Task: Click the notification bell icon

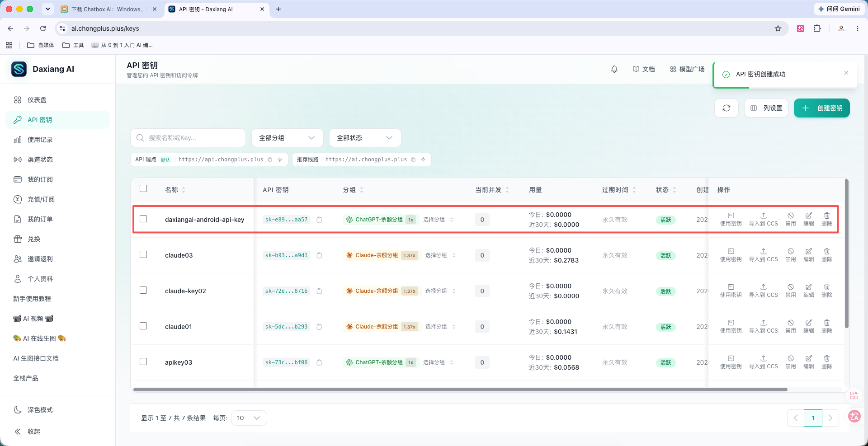Action: tap(614, 69)
